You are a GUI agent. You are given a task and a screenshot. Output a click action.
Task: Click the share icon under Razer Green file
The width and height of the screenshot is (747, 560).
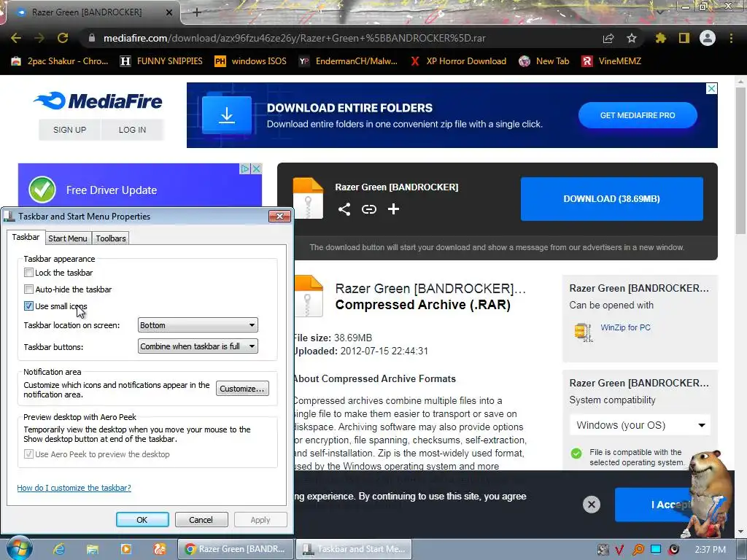click(344, 209)
